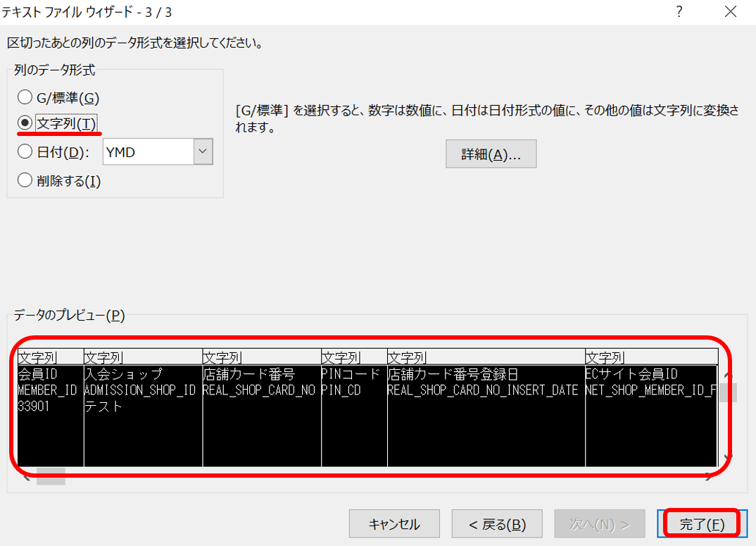756x546 pixels.
Task: Click the preview horizontal scrollbar left arrow
Action: pos(25,477)
